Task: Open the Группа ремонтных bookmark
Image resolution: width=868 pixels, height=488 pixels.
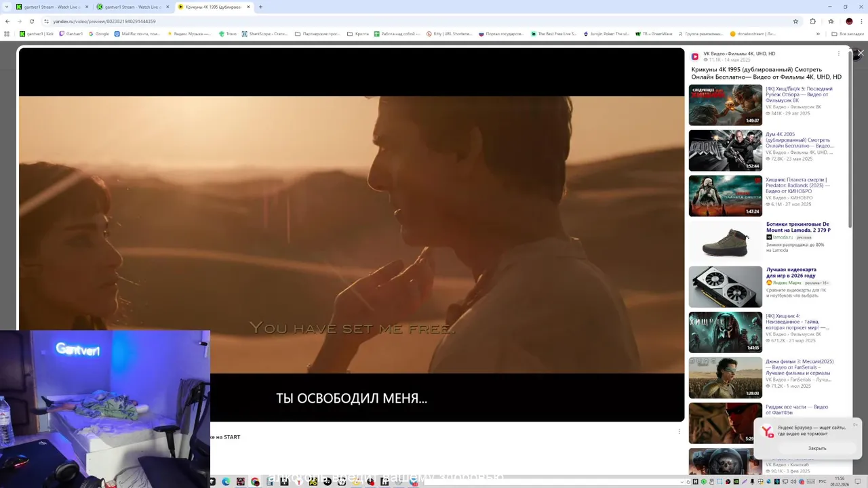Action: pos(701,33)
